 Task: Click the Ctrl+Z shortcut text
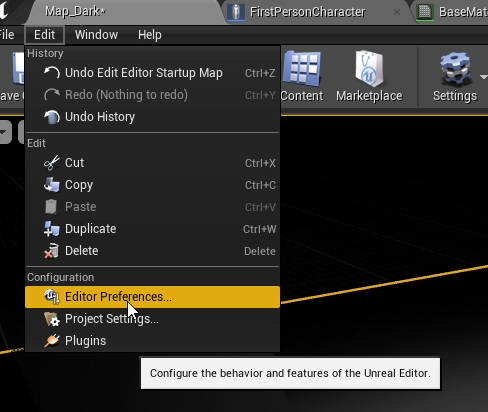tap(260, 73)
